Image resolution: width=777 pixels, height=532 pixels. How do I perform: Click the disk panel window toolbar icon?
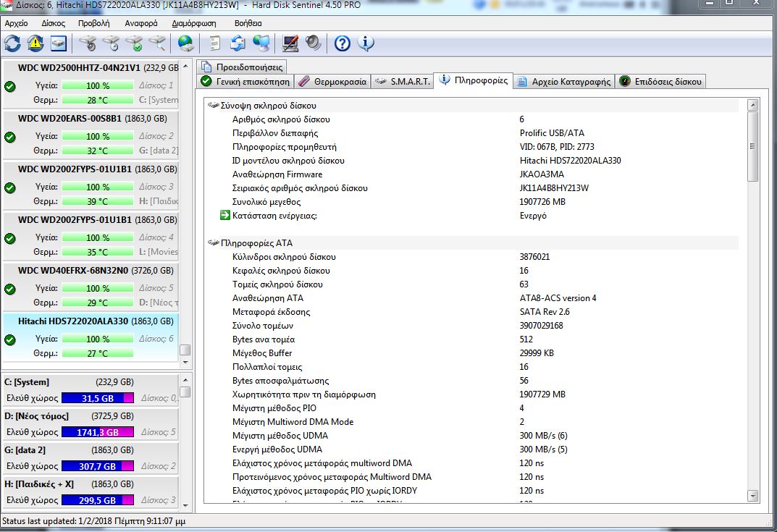click(59, 43)
